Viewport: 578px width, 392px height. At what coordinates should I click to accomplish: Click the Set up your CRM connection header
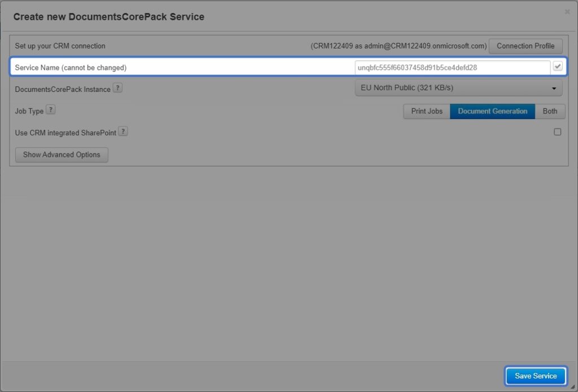(60, 46)
